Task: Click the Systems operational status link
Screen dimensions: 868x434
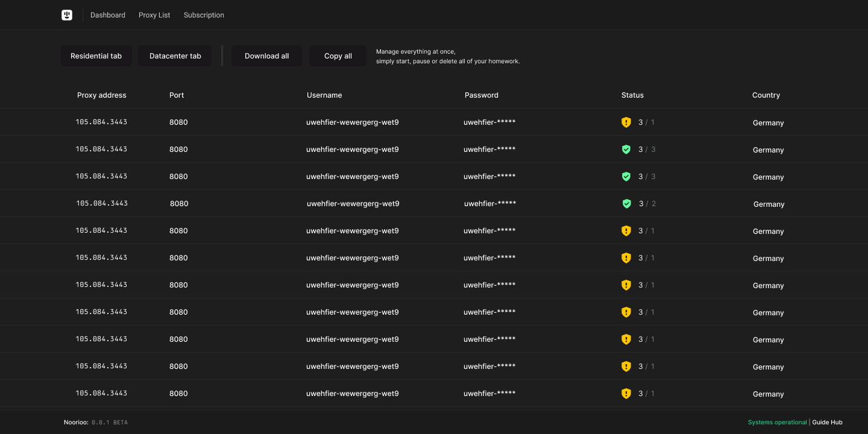Action: pyautogui.click(x=777, y=422)
